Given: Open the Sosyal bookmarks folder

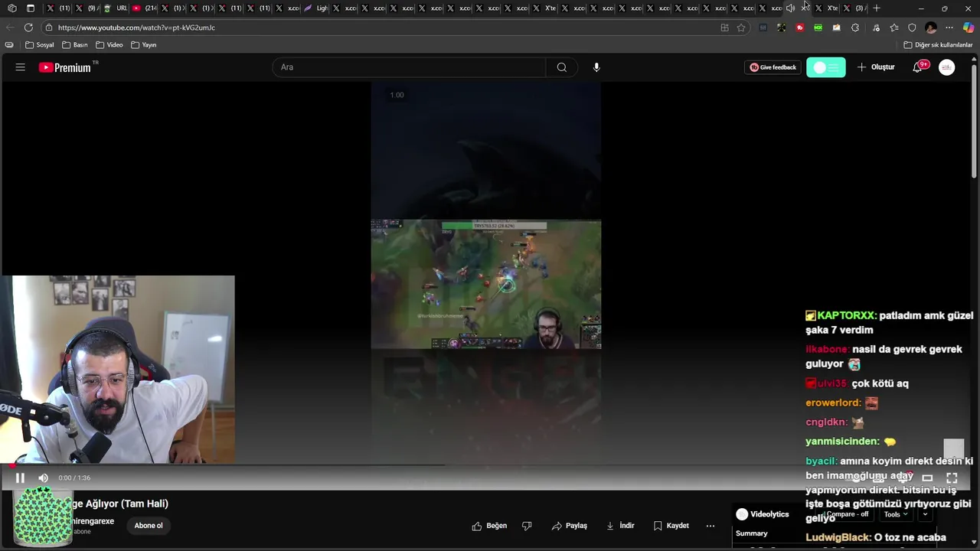Looking at the screenshot, I should [40, 45].
